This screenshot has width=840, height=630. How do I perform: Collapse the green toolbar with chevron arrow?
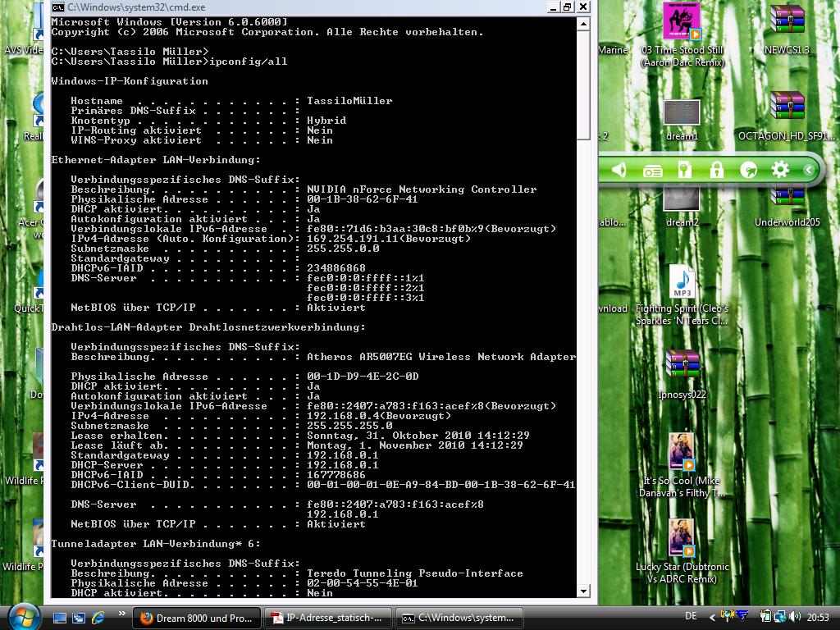pos(808,170)
